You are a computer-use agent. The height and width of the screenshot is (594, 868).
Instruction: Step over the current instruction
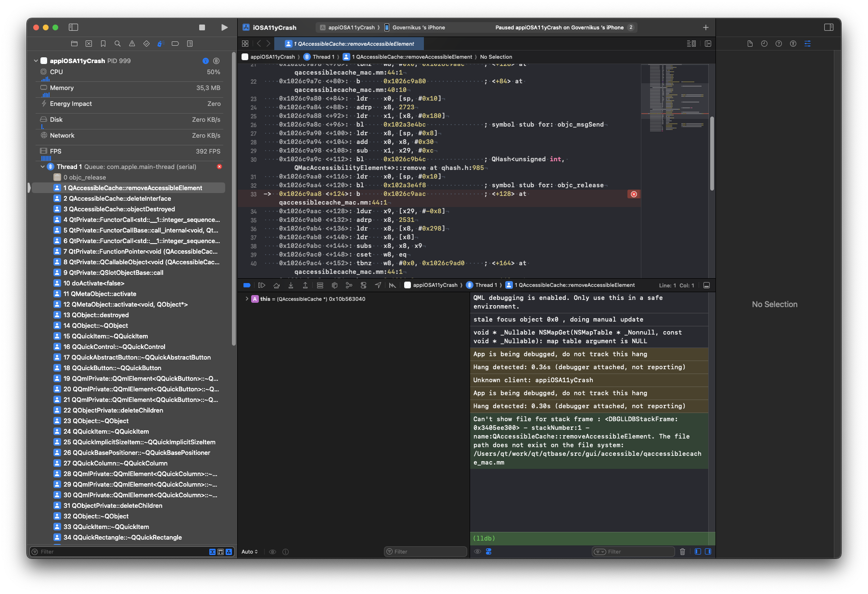276,285
